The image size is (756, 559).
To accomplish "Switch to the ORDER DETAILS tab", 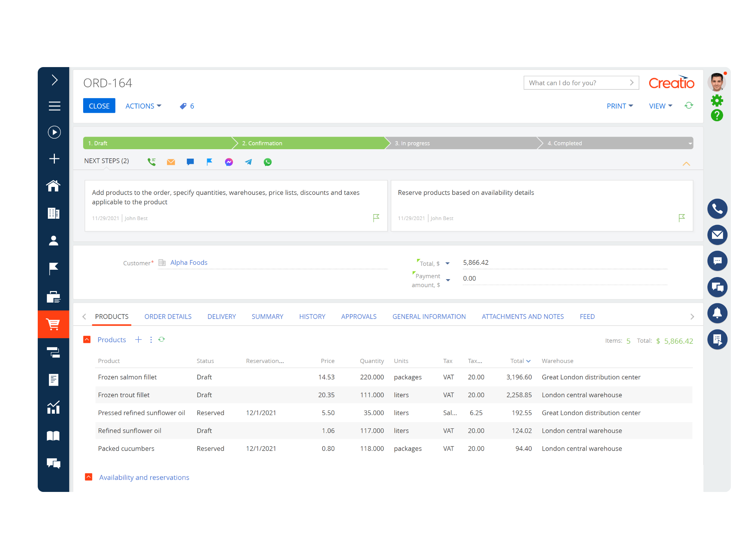I will click(x=168, y=317).
